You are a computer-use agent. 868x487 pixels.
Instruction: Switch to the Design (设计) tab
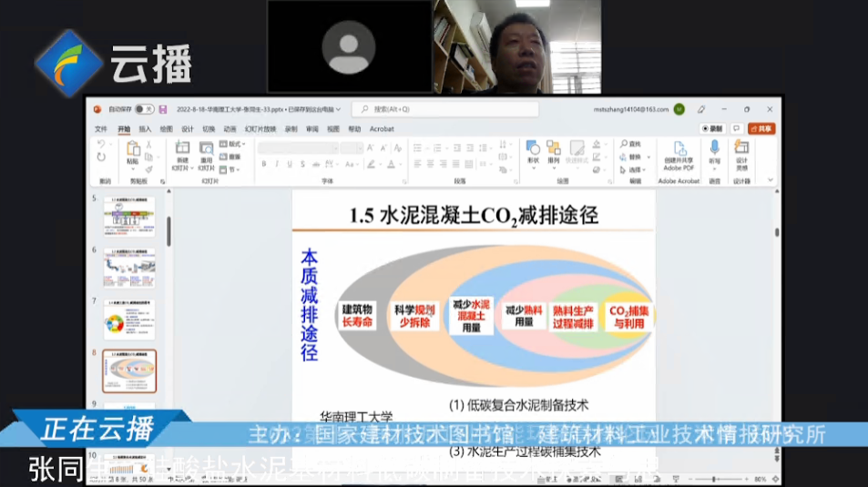[x=188, y=129]
